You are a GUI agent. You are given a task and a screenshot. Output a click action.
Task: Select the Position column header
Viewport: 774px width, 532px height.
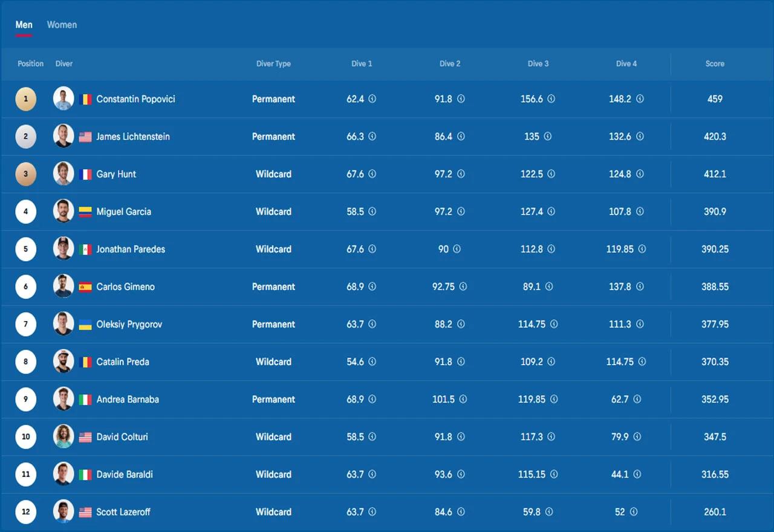[31, 63]
